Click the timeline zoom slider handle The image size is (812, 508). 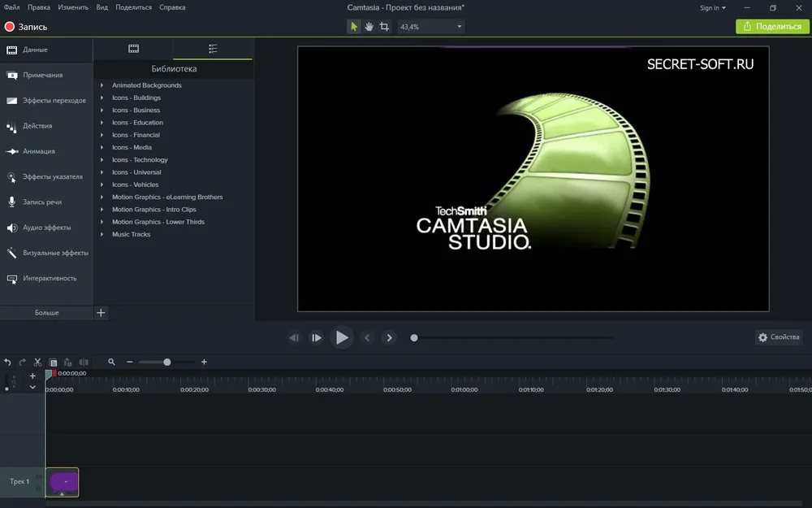(167, 362)
